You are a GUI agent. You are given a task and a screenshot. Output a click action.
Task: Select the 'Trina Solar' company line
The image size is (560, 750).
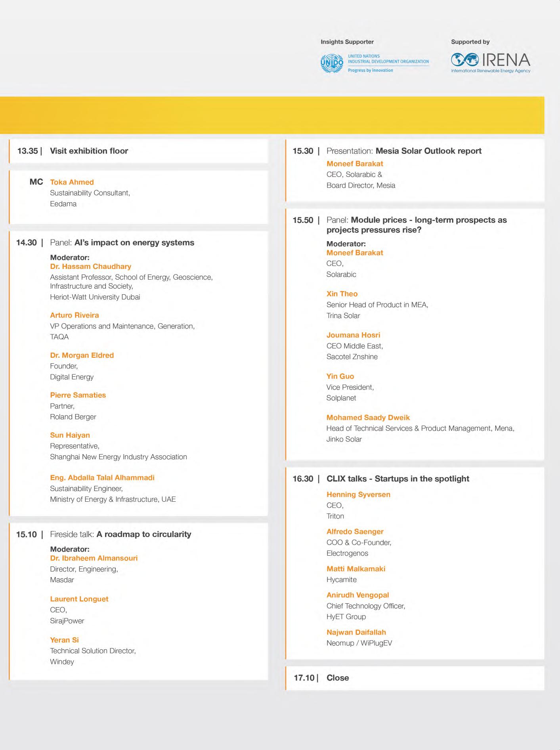[343, 316]
